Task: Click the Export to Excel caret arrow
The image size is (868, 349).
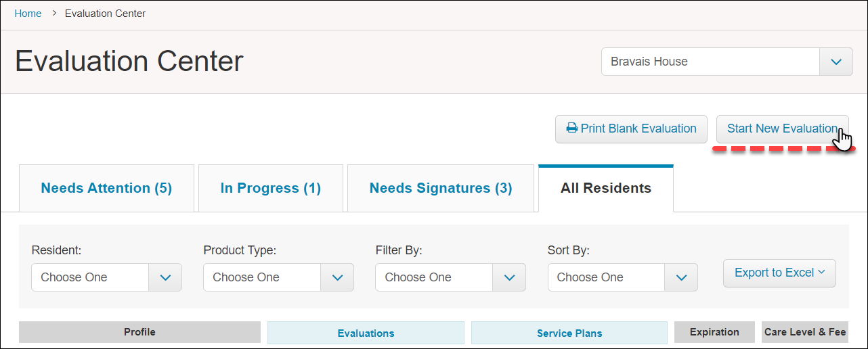Action: tap(821, 273)
